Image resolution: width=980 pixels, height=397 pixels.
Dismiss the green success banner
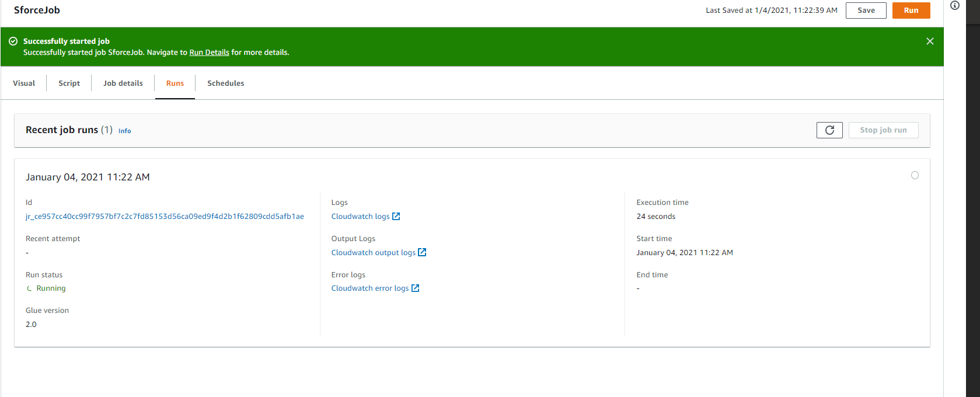tap(930, 41)
